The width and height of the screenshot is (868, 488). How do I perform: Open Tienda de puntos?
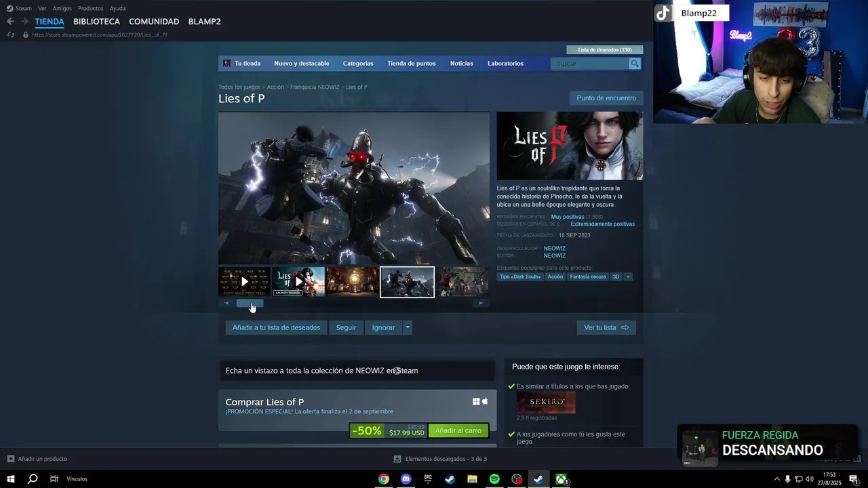point(412,64)
